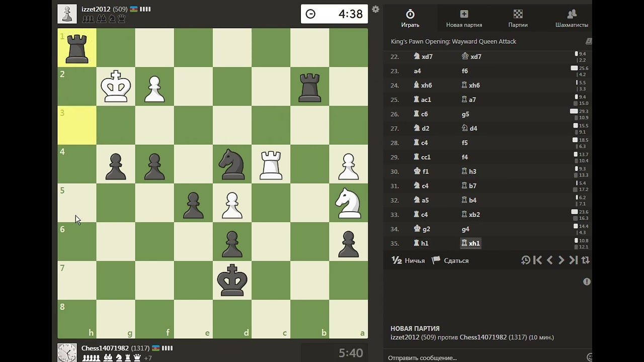Step forward one move
The height and width of the screenshot is (362, 644).
tap(561, 260)
